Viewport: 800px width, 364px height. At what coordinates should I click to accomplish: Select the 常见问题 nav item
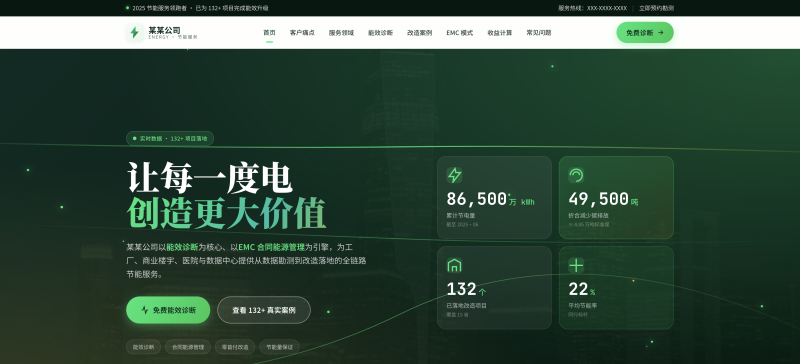click(x=539, y=33)
